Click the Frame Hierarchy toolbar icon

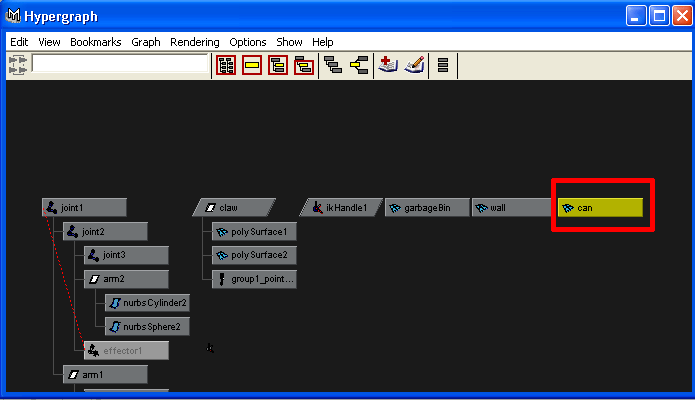click(278, 65)
